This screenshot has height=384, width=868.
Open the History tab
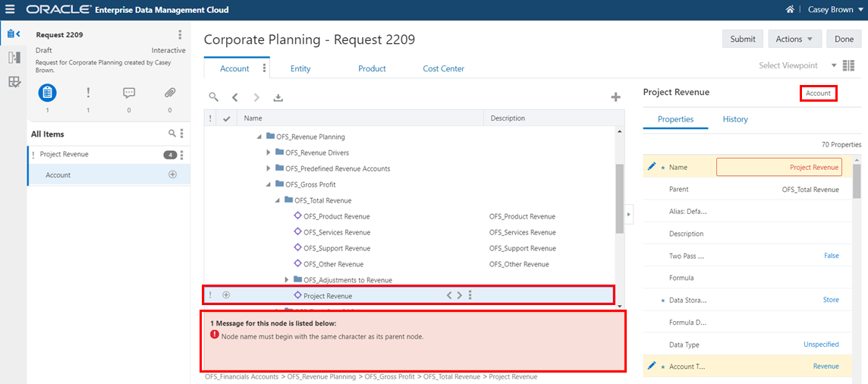click(x=735, y=119)
